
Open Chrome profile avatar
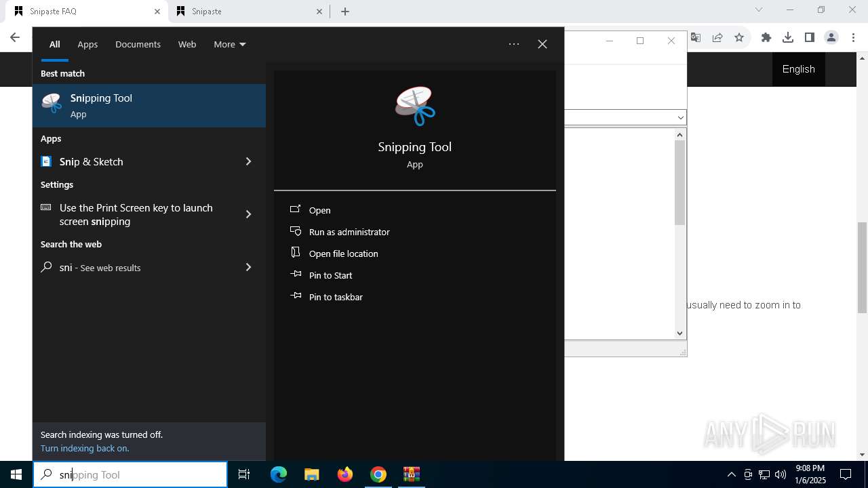pyautogui.click(x=831, y=37)
